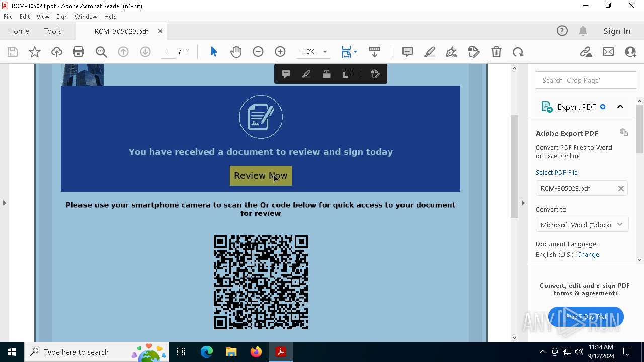The width and height of the screenshot is (644, 362).
Task: Rotate page clockwise icon
Action: click(518, 52)
